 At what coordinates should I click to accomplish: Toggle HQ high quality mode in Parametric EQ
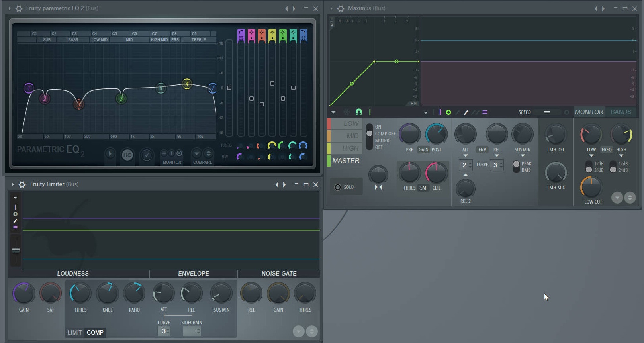point(127,155)
